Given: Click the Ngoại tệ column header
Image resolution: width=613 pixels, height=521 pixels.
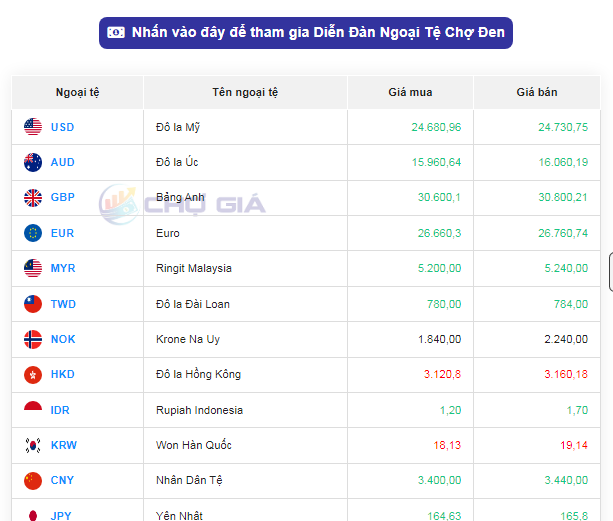Looking at the screenshot, I should point(77,92).
